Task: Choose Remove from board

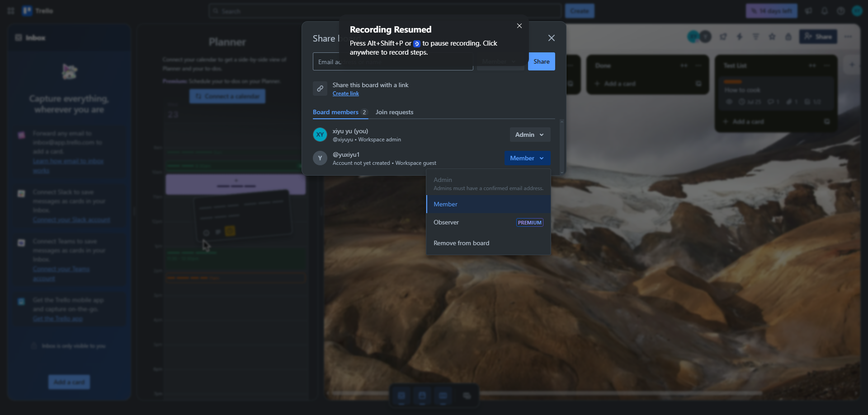Action: 488,243
